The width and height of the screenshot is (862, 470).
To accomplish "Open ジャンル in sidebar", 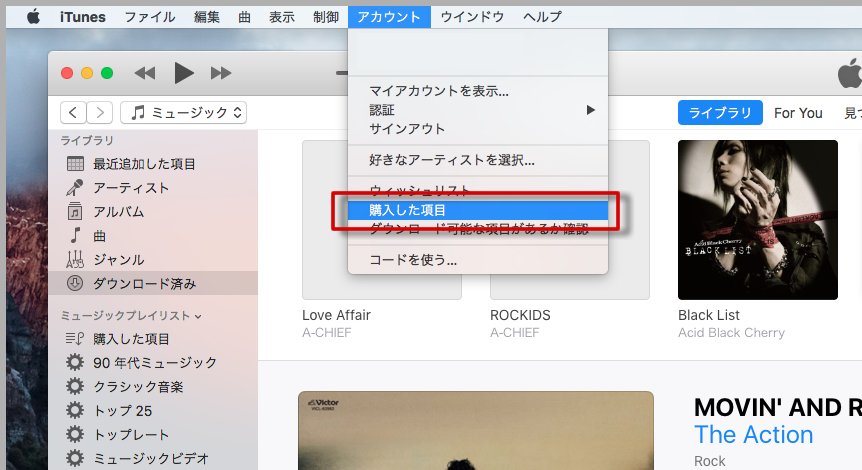I will (153, 259).
